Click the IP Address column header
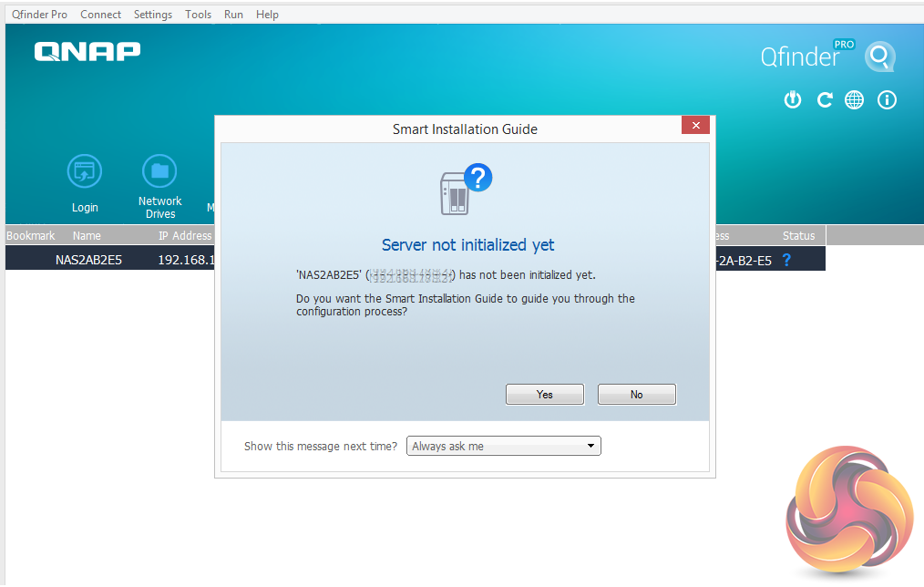 click(185, 235)
